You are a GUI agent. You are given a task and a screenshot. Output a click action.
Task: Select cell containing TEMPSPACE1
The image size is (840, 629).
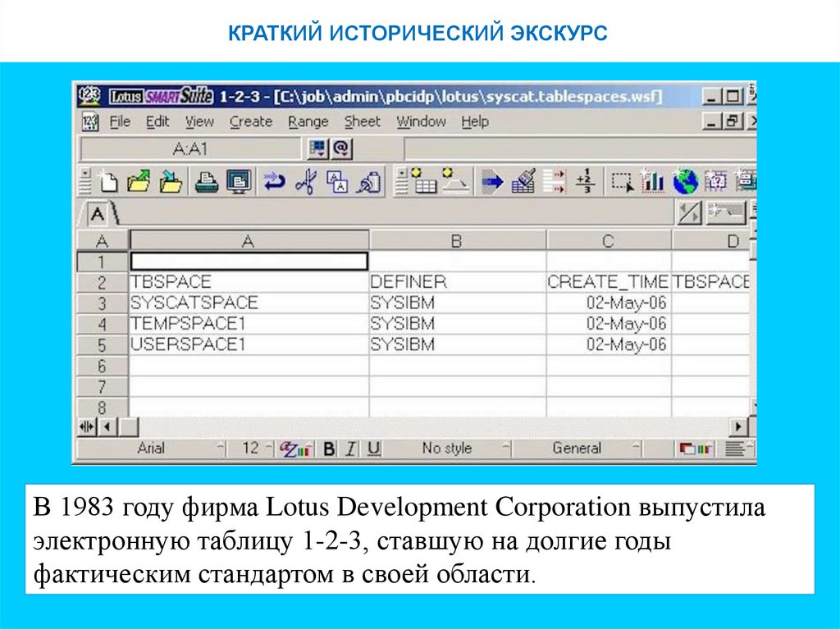249,324
